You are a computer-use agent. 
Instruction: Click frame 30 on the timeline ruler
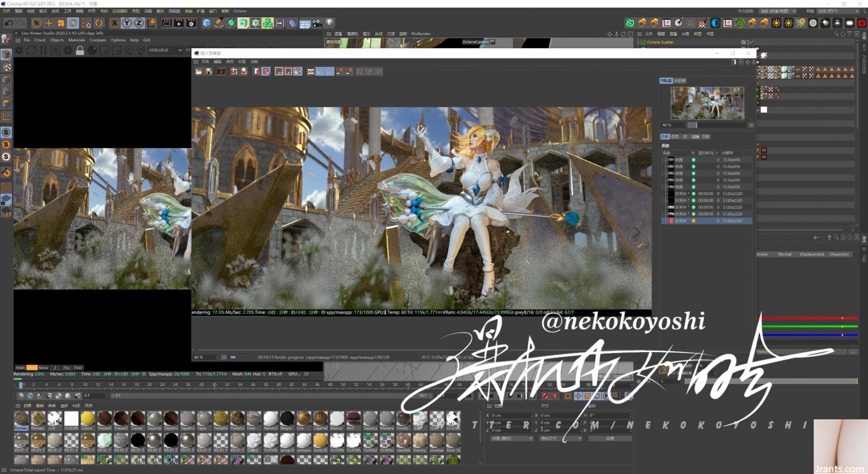(x=214, y=385)
